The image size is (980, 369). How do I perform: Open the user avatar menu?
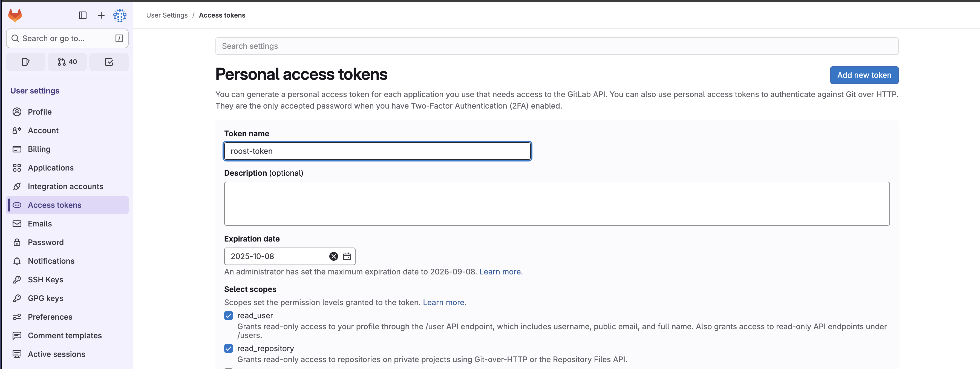click(x=120, y=15)
